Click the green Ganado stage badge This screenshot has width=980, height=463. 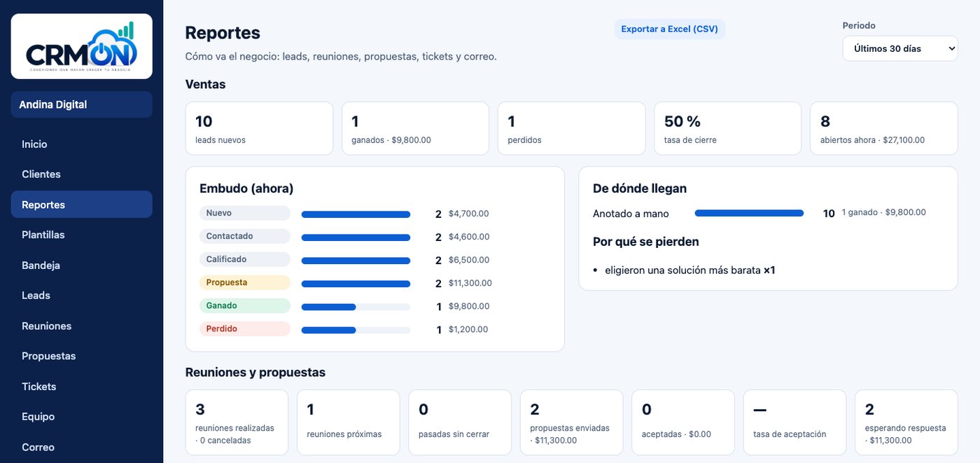click(245, 305)
